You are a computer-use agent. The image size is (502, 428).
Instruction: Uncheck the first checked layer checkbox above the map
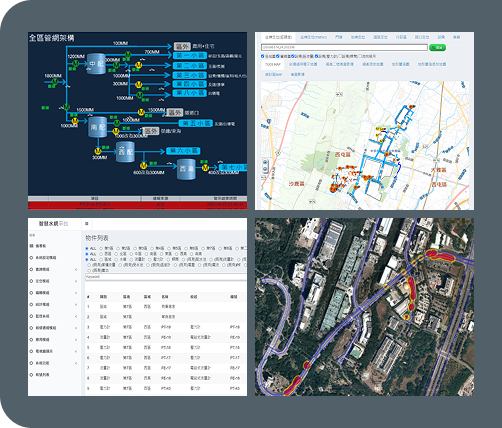[x=262, y=56]
